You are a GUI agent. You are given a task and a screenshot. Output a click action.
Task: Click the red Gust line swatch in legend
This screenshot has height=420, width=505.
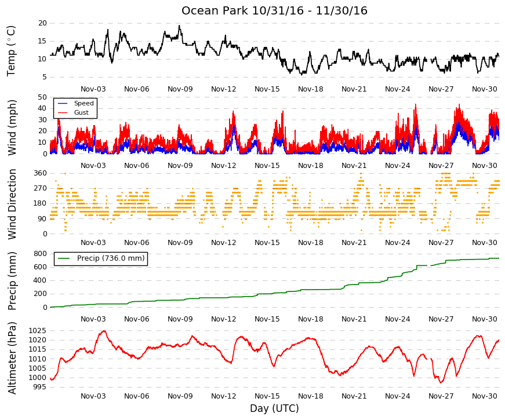pos(62,112)
